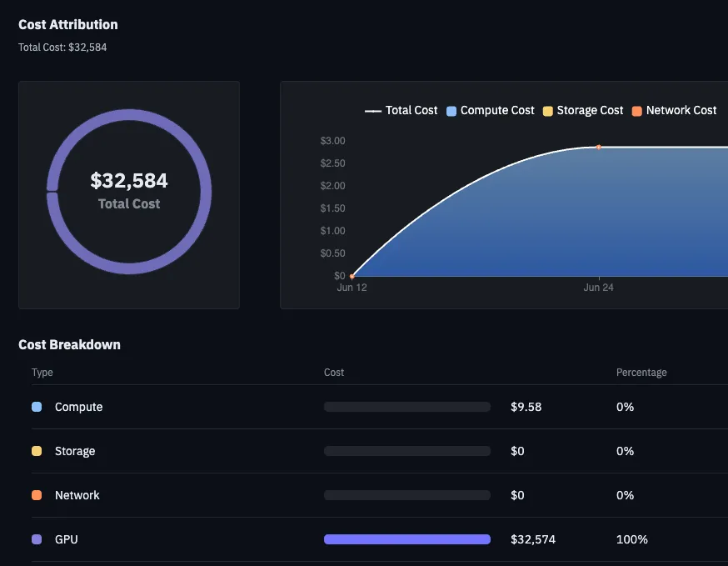Click the $32,574 GPU cost value
The height and width of the screenshot is (566, 728).
tap(533, 539)
